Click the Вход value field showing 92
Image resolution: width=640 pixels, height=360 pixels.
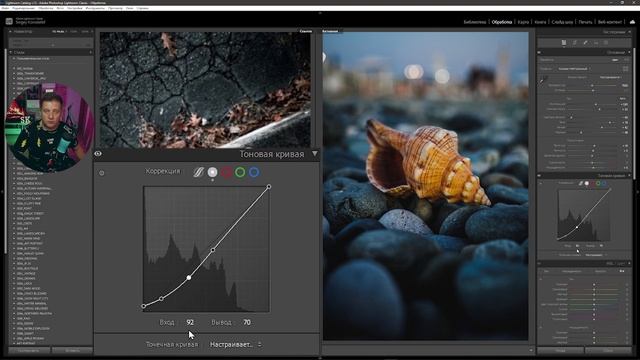(x=190, y=322)
